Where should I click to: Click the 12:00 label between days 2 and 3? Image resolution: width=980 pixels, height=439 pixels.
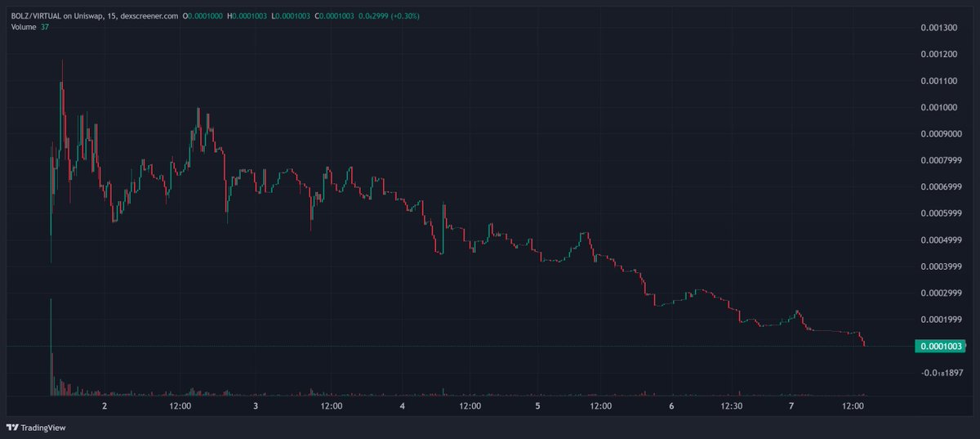(180, 406)
